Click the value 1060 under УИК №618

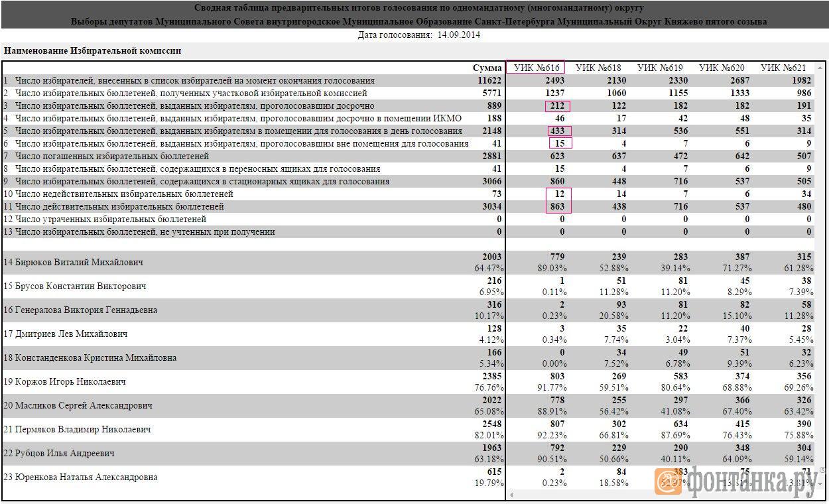[615, 93]
